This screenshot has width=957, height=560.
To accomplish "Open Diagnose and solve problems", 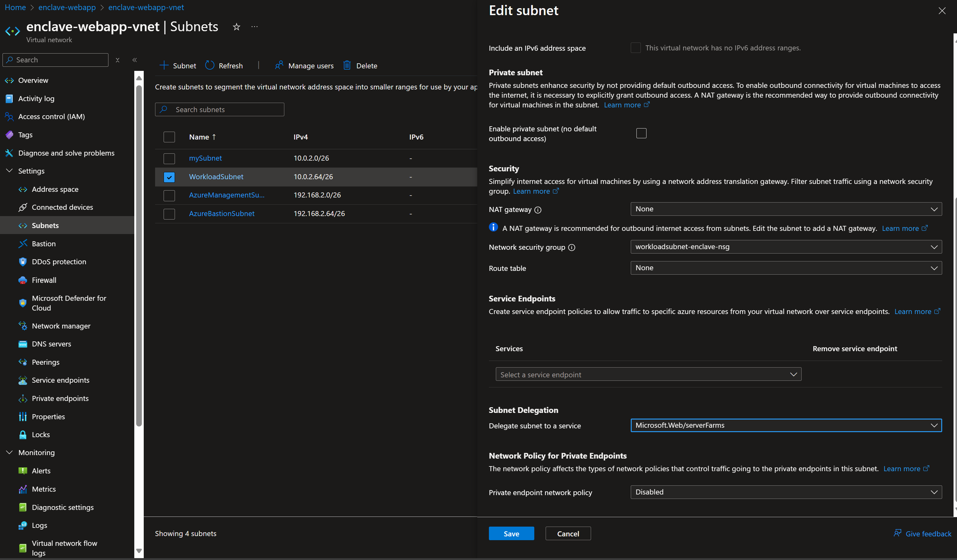I will pos(67,153).
